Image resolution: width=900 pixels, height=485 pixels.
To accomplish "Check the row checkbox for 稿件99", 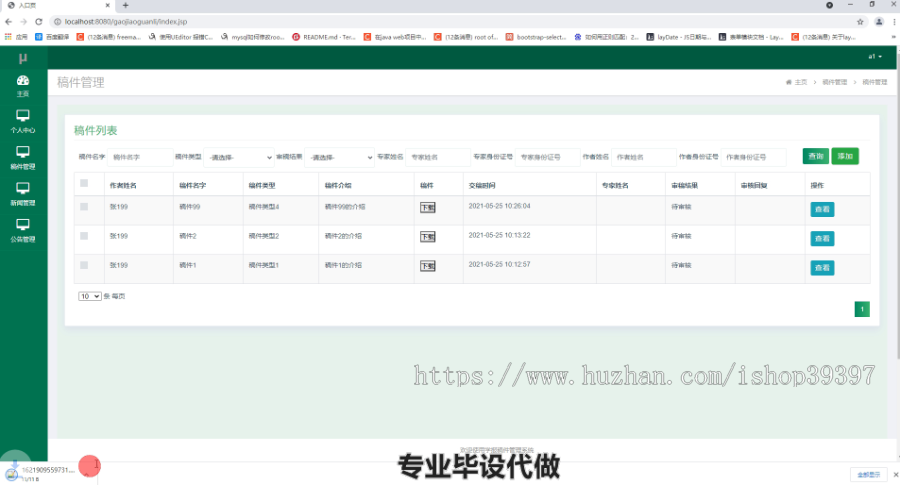I will (x=84, y=207).
